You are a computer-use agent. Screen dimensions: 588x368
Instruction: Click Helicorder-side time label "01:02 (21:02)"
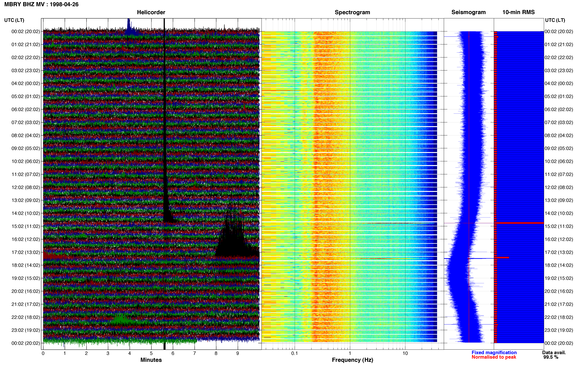tap(26, 45)
